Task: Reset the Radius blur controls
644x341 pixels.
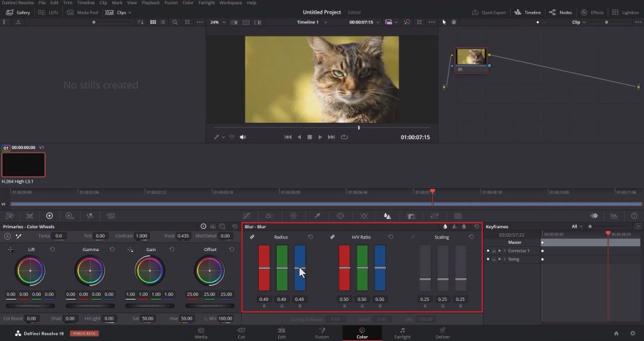Action: click(x=310, y=237)
